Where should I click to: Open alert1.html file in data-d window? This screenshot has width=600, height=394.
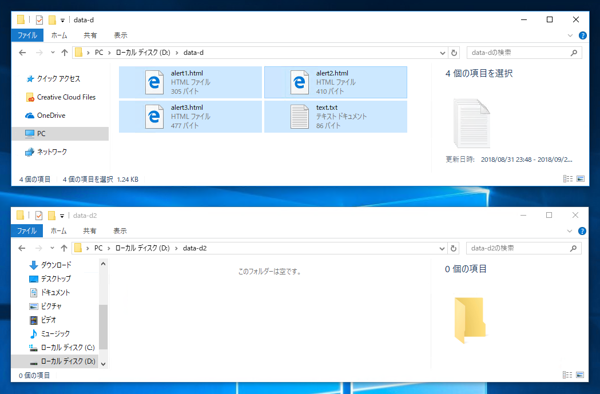coord(190,82)
